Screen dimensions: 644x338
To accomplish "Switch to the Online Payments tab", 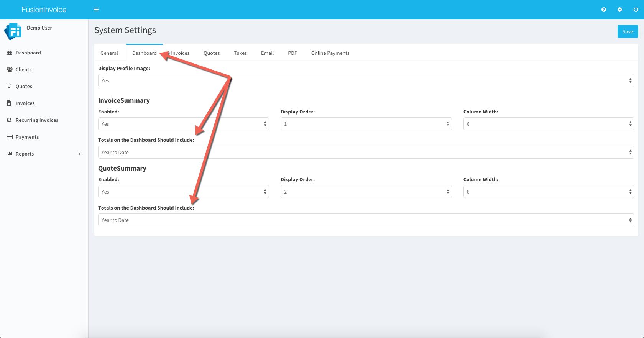I will tap(330, 53).
